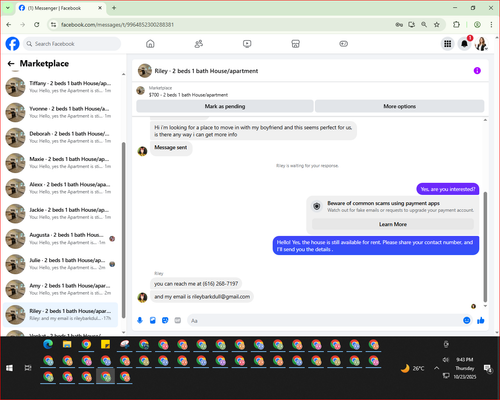The width and height of the screenshot is (500, 400).
Task: Click the chat messages scrollbar
Action: tap(485, 247)
